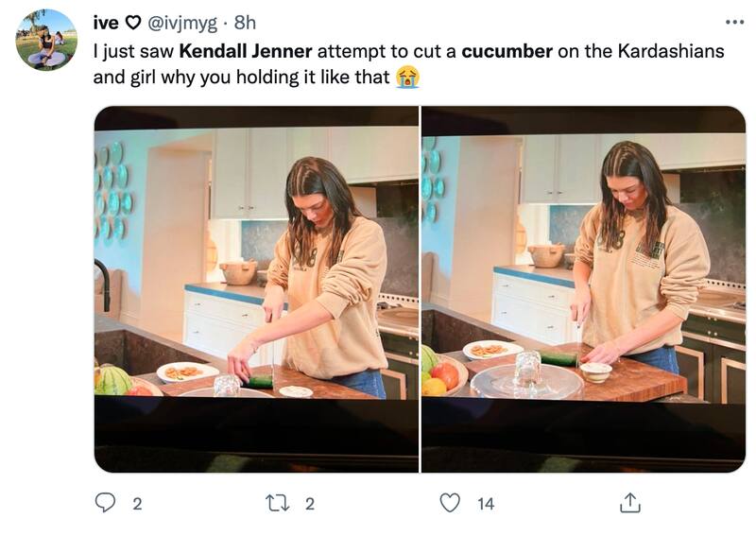
Task: Click the tweet's second line of text
Action: point(241,78)
